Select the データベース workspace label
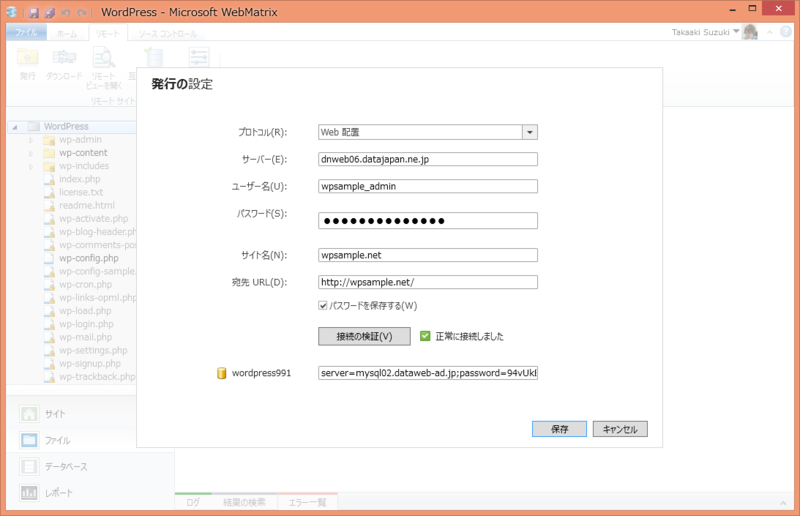The height and width of the screenshot is (516, 800). click(x=66, y=466)
